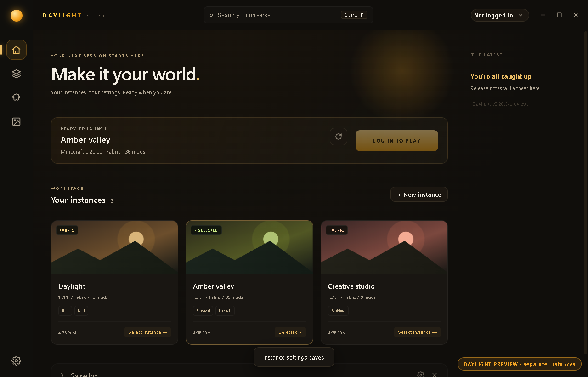Click the Survival tag on Amber valley
This screenshot has height=377, width=588.
pos(203,311)
